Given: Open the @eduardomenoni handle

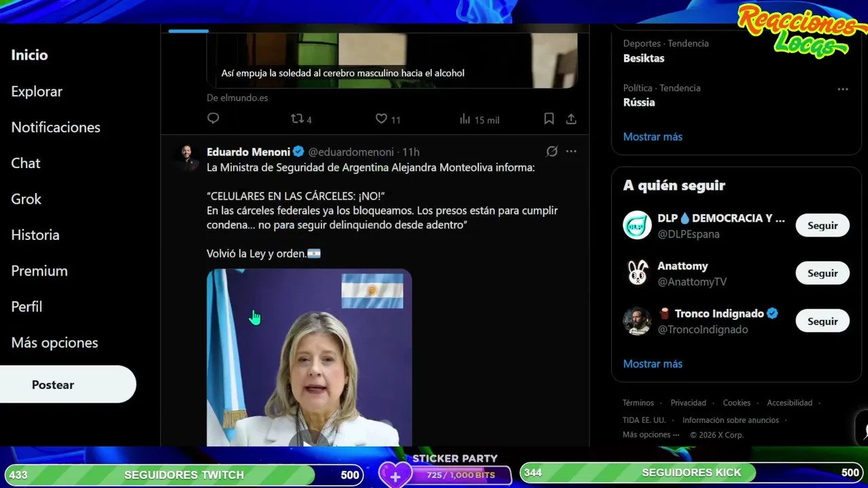Looking at the screenshot, I should pos(351,152).
